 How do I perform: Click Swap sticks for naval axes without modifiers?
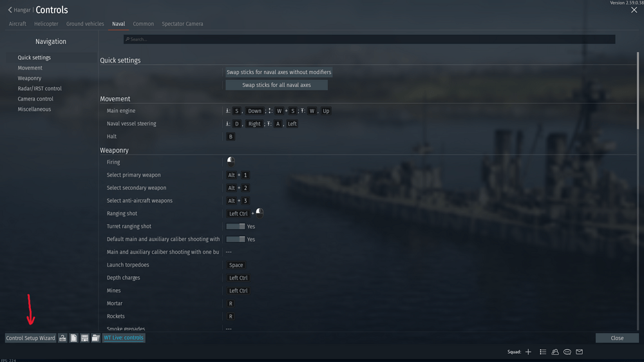(x=279, y=72)
